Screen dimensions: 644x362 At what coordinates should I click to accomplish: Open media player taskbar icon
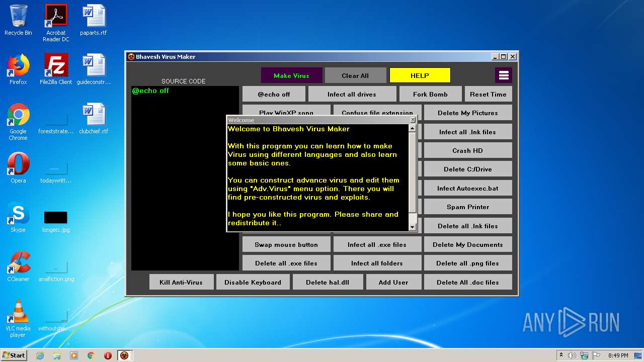point(74,355)
